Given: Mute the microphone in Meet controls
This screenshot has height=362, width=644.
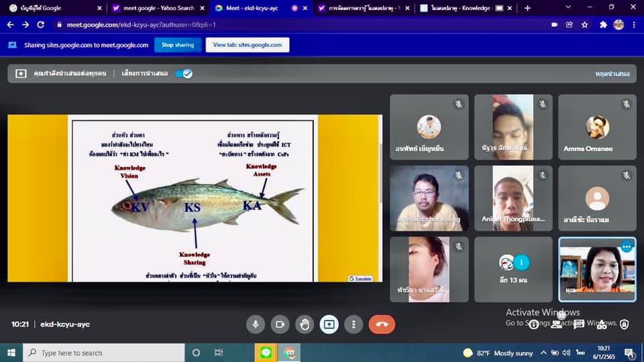Looking at the screenshot, I should point(255,324).
